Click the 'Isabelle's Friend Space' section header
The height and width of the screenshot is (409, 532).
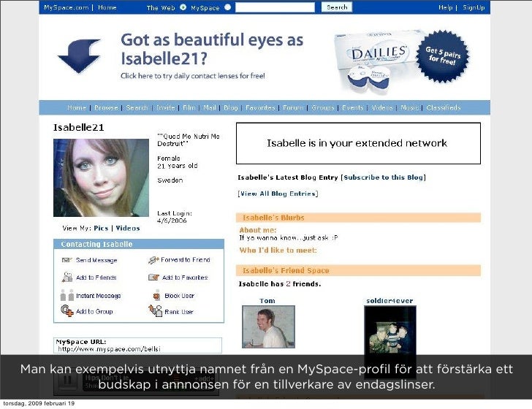tap(358, 270)
